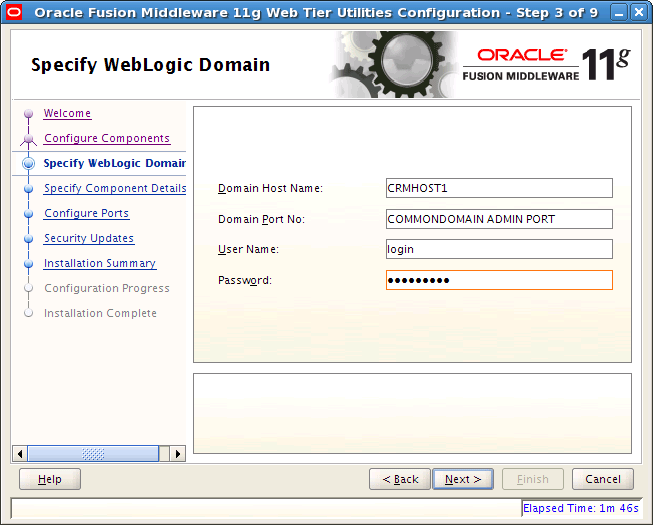Click the Configure Components step bullet icon
The image size is (653, 525).
(x=28, y=139)
